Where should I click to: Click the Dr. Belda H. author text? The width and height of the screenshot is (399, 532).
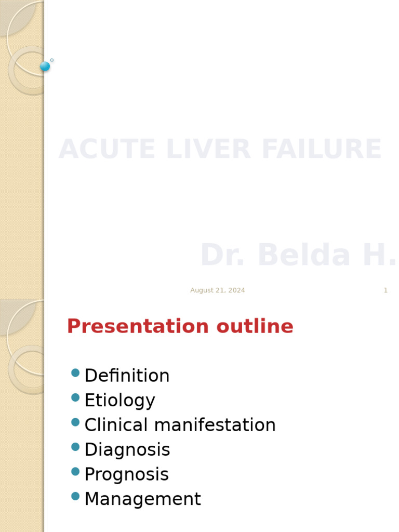(x=298, y=256)
